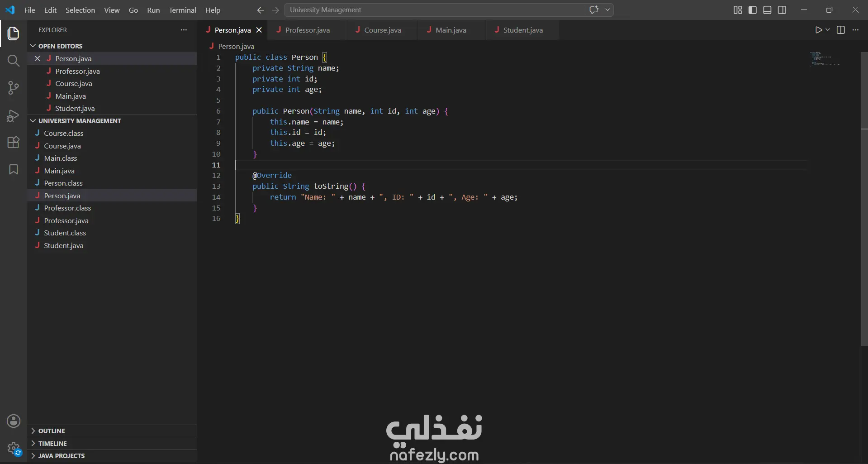Select Course.java in Open Editors
Screen dimensions: 868x464
pos(112,83)
